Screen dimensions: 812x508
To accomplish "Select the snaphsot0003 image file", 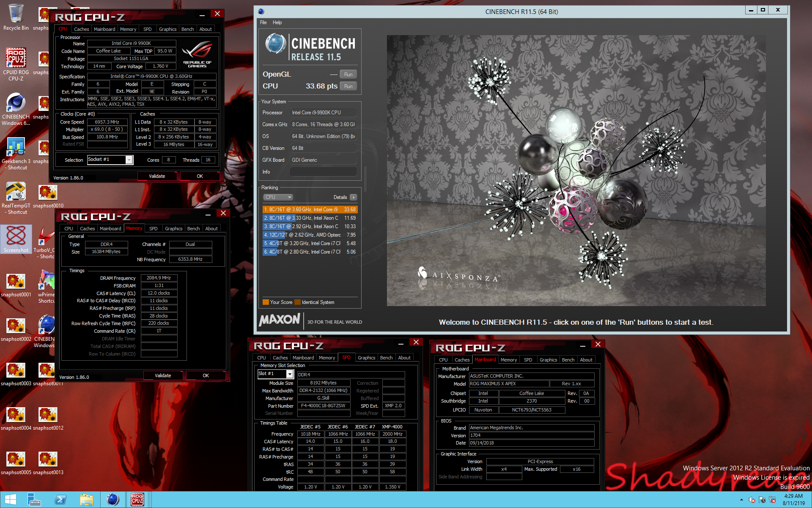I will coord(16,374).
